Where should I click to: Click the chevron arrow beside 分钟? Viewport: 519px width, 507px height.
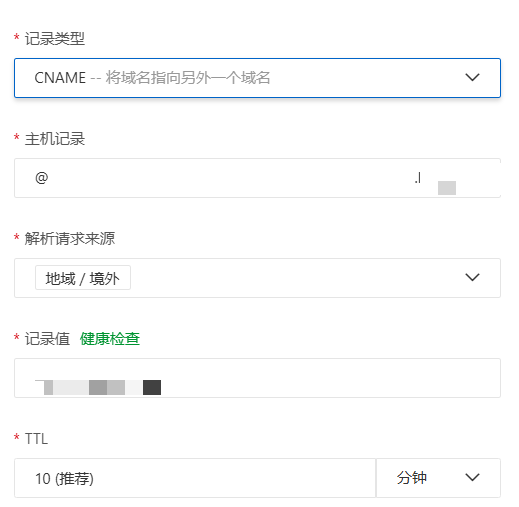click(x=472, y=477)
